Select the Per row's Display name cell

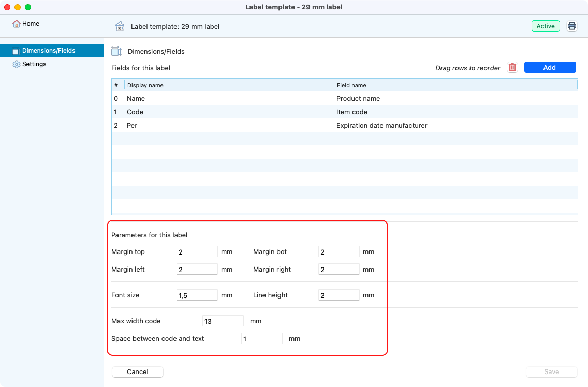[x=229, y=126]
